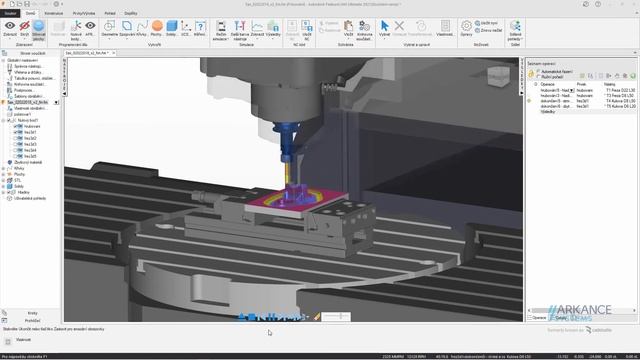
Task: Toggle the blue shading sphere icon
Action: [x=39, y=26]
